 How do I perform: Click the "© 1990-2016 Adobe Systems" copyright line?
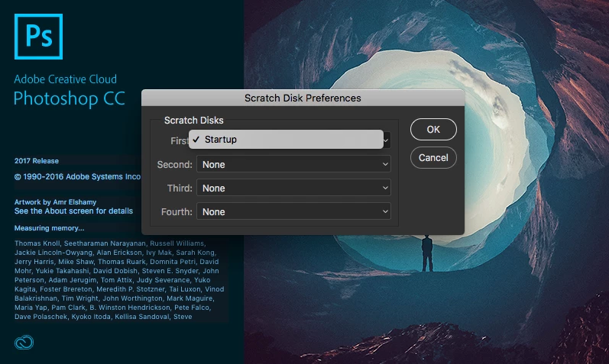(x=78, y=176)
